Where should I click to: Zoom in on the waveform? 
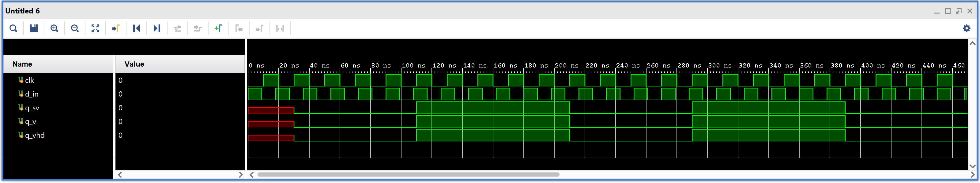tap(55, 28)
